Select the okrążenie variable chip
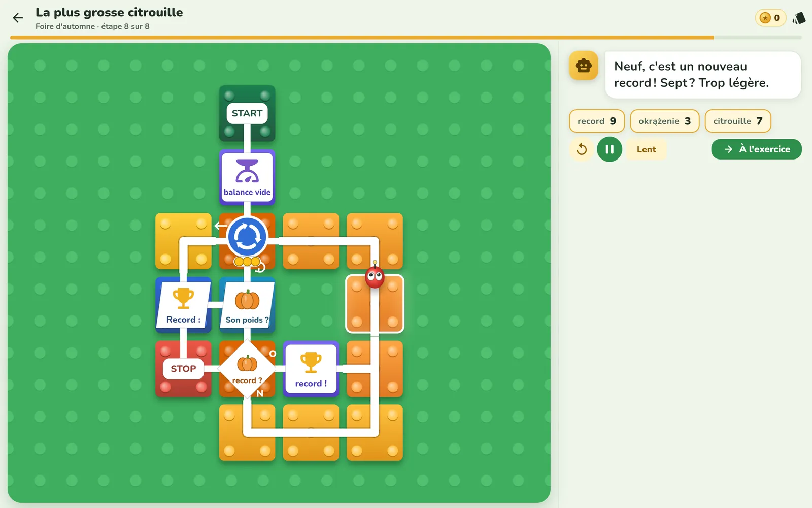 pos(664,121)
